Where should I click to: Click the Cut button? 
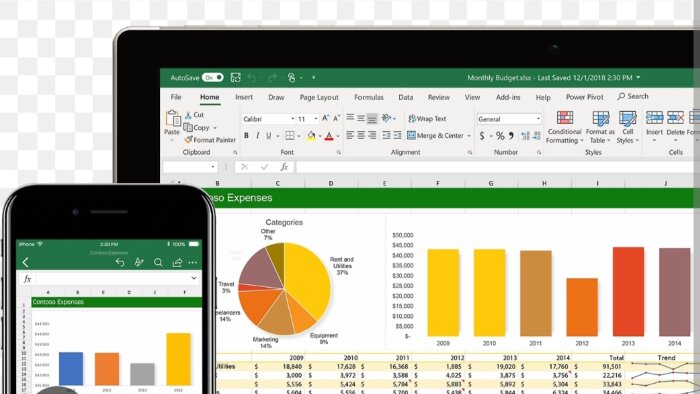[x=195, y=115]
